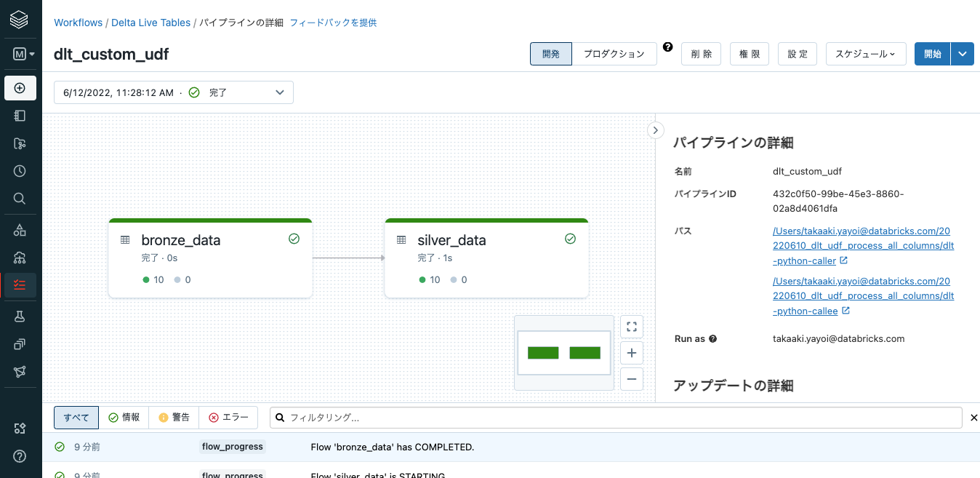Screen dimensions: 980x478
Task: Open Search from the left sidebar
Action: point(20,198)
